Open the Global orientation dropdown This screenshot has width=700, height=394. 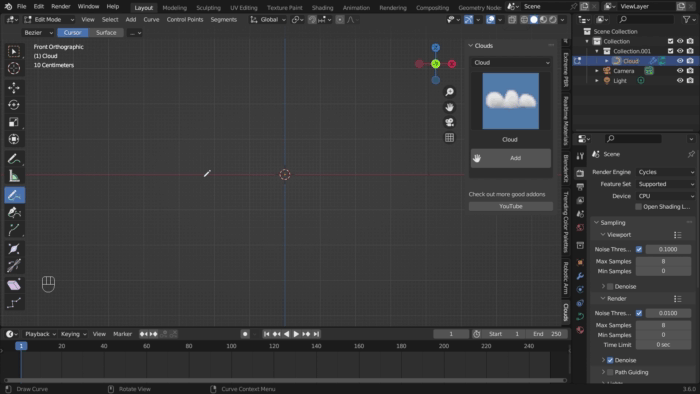click(268, 20)
